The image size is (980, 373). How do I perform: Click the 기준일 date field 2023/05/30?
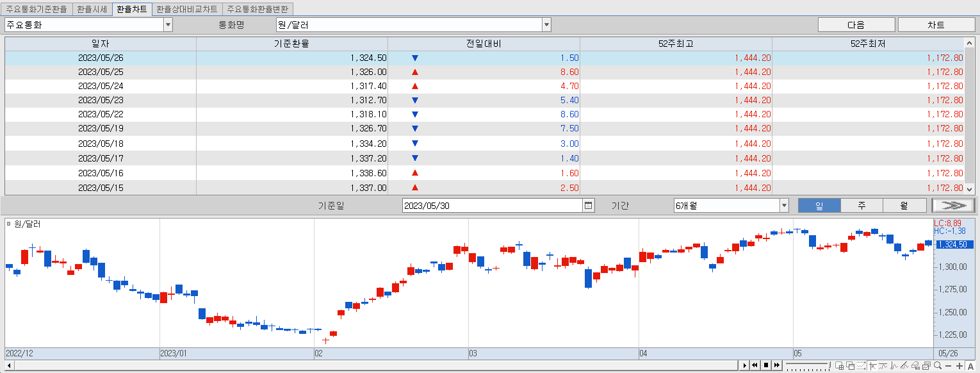493,205
